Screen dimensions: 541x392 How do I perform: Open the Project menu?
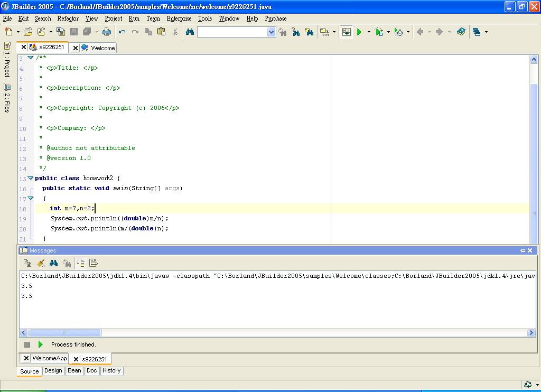coord(114,18)
